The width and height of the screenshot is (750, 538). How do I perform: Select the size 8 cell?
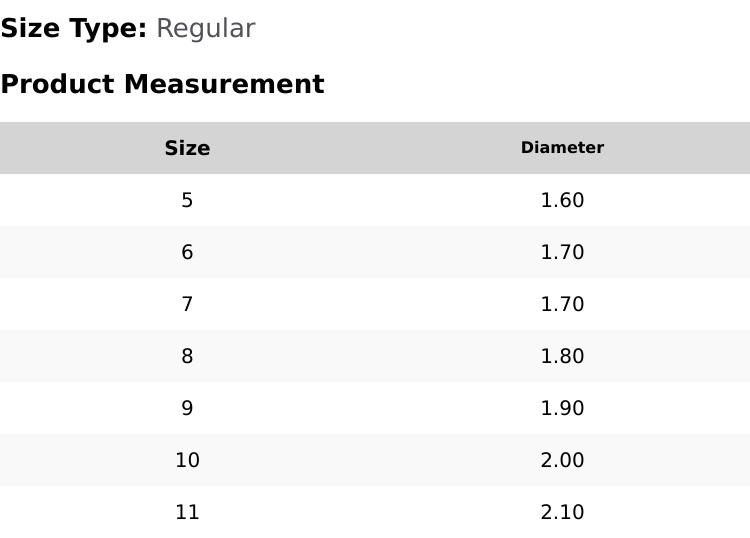point(187,356)
